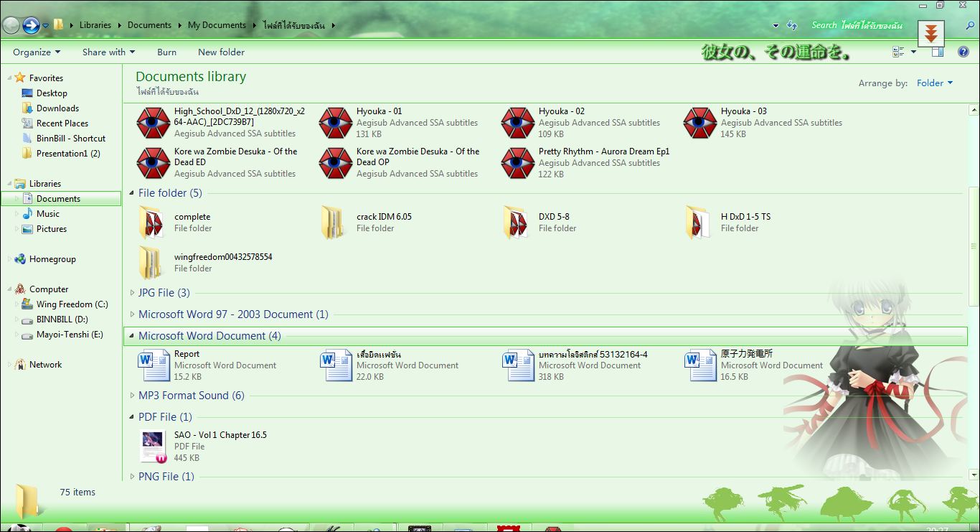Select Kore wa Zombie Desuka Dead OP icon
The width and height of the screenshot is (980, 532).
[336, 163]
